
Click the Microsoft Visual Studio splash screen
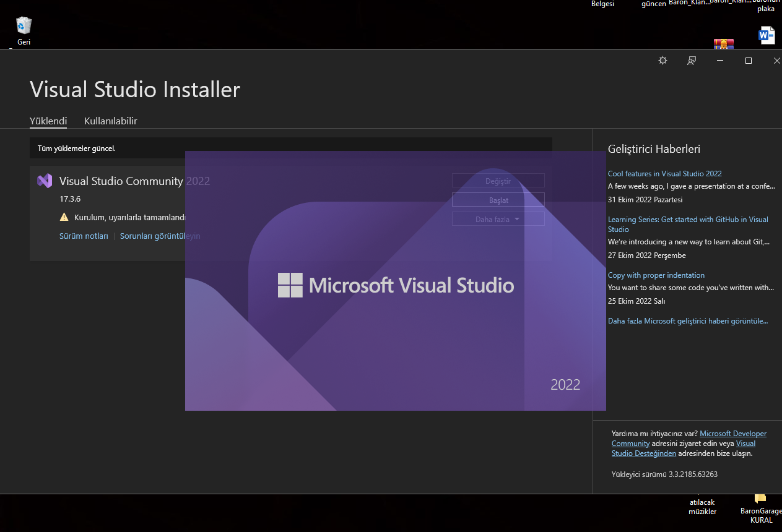click(395, 346)
